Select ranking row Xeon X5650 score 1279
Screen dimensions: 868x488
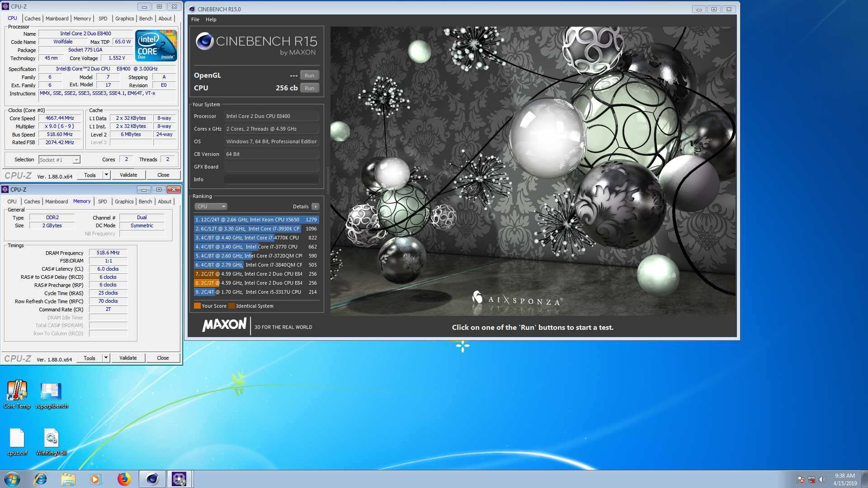click(x=256, y=220)
